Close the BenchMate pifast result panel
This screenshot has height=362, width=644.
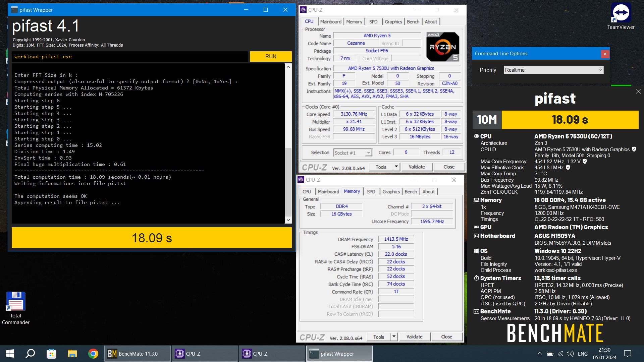638,91
